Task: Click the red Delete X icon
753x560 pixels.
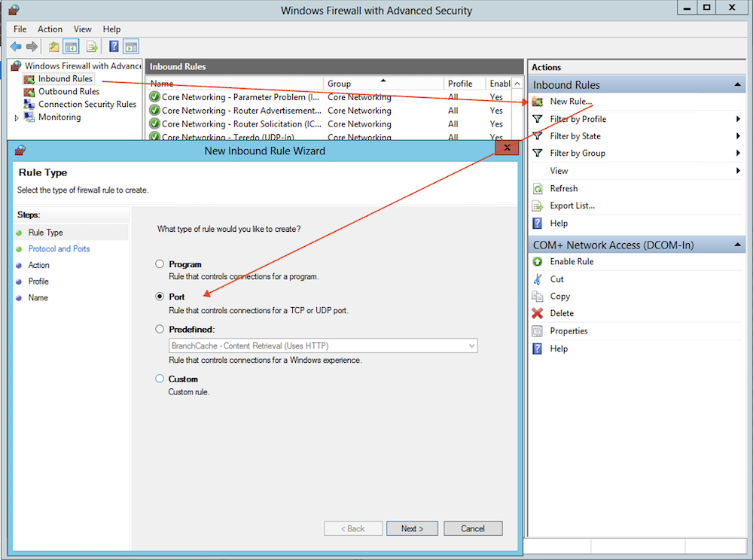Action: tap(538, 313)
